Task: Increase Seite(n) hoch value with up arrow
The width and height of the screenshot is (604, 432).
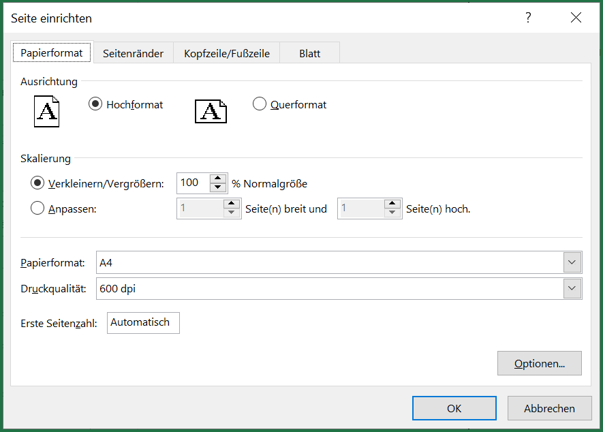Action: pyautogui.click(x=392, y=204)
